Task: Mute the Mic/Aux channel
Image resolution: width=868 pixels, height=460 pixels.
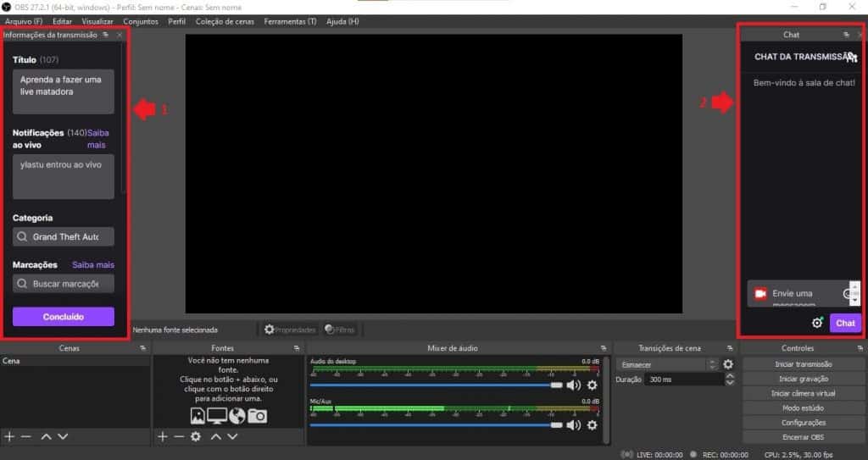Action: pyautogui.click(x=574, y=425)
